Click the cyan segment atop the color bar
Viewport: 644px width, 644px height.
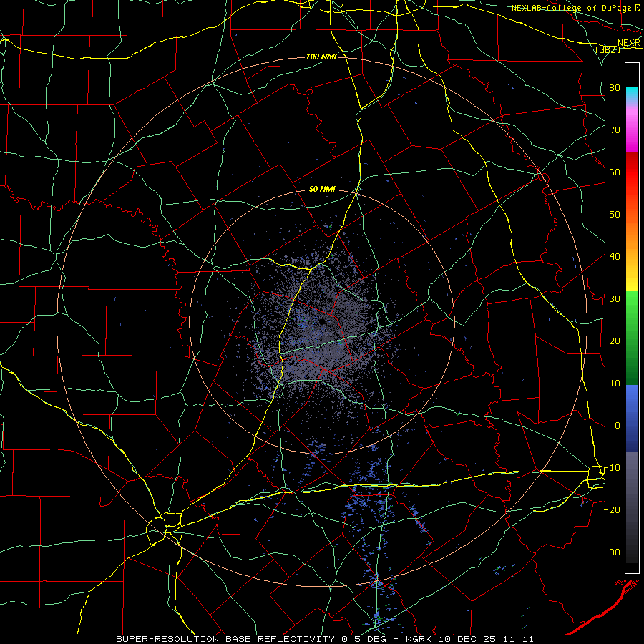(x=632, y=94)
